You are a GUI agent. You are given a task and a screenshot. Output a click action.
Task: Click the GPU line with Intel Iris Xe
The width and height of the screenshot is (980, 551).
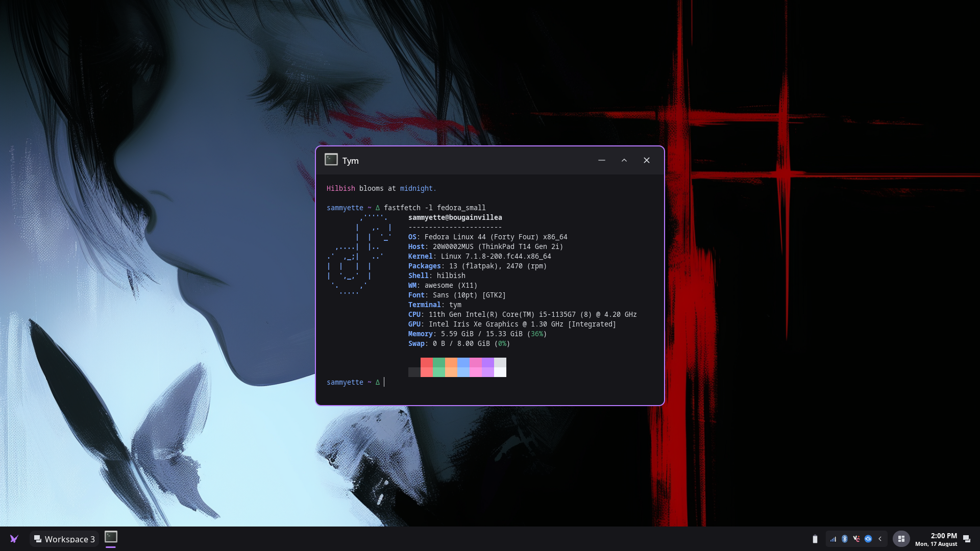512,324
